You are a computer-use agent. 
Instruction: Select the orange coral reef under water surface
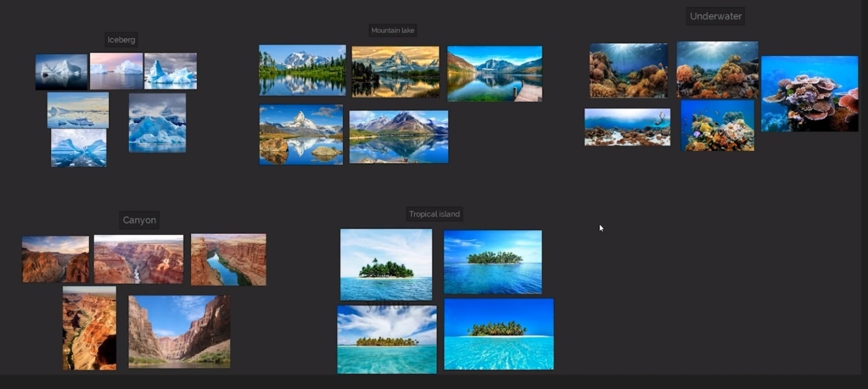click(x=717, y=70)
